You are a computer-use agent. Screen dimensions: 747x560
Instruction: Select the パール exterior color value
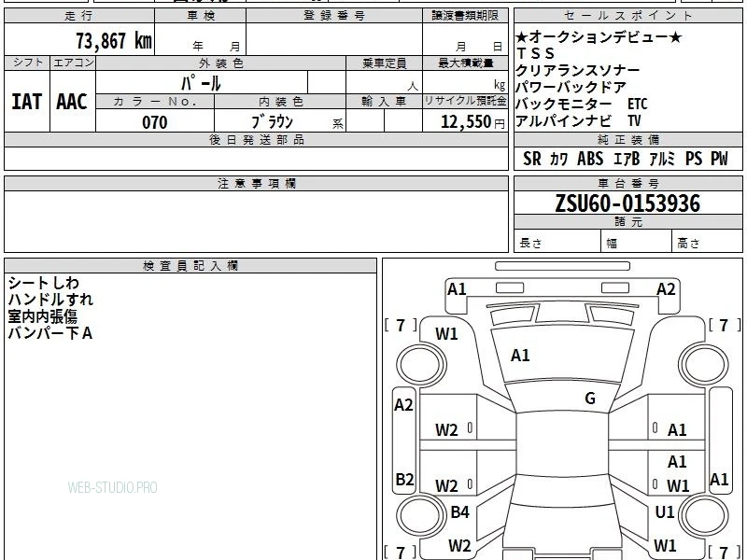tap(201, 83)
